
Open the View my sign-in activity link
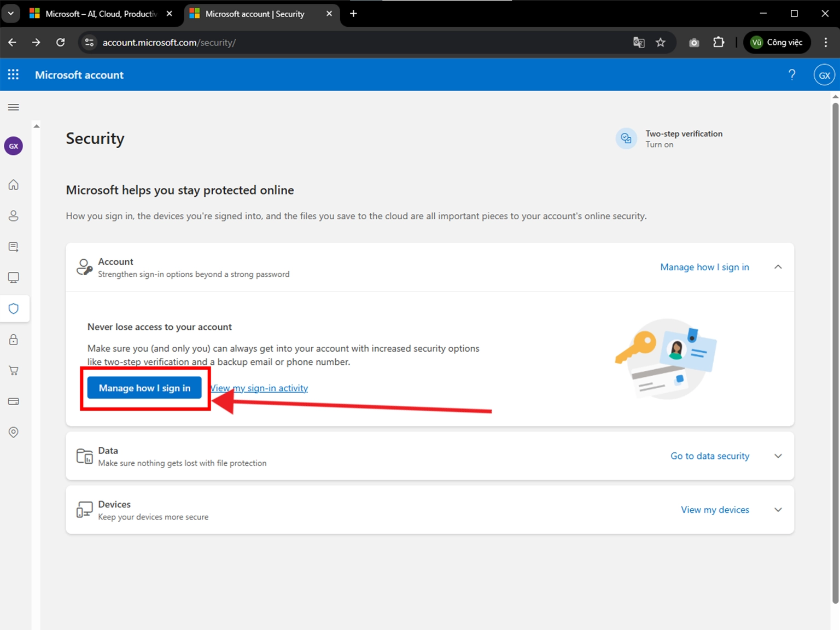[259, 388]
